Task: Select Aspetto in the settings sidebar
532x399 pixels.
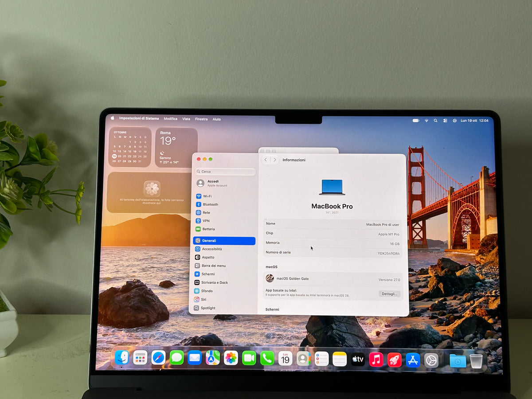Action: coord(224,257)
